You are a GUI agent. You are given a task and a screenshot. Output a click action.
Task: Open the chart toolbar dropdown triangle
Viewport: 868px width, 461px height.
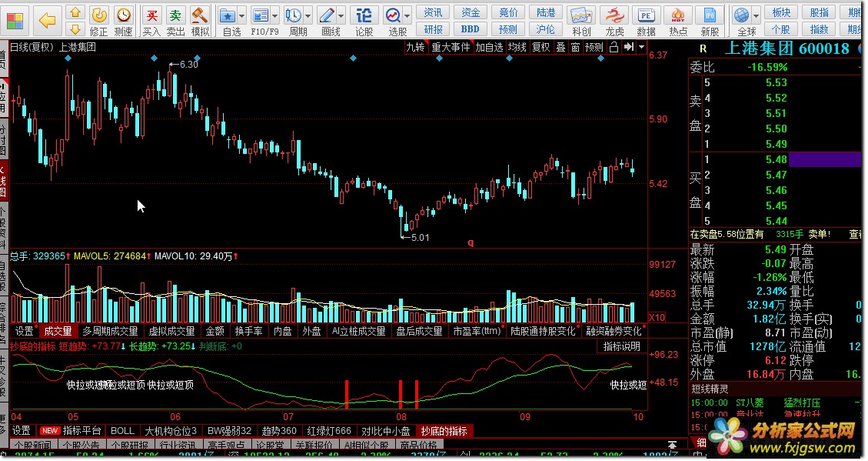click(x=642, y=47)
